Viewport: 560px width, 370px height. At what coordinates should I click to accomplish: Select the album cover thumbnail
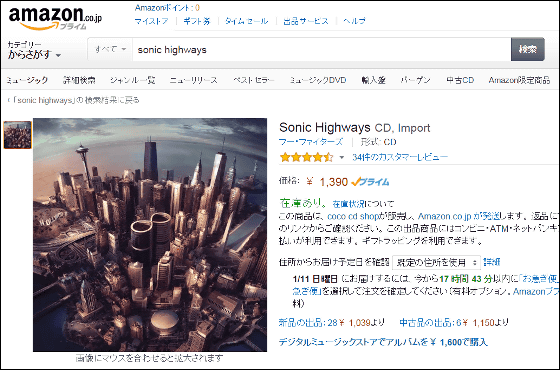pos(18,135)
